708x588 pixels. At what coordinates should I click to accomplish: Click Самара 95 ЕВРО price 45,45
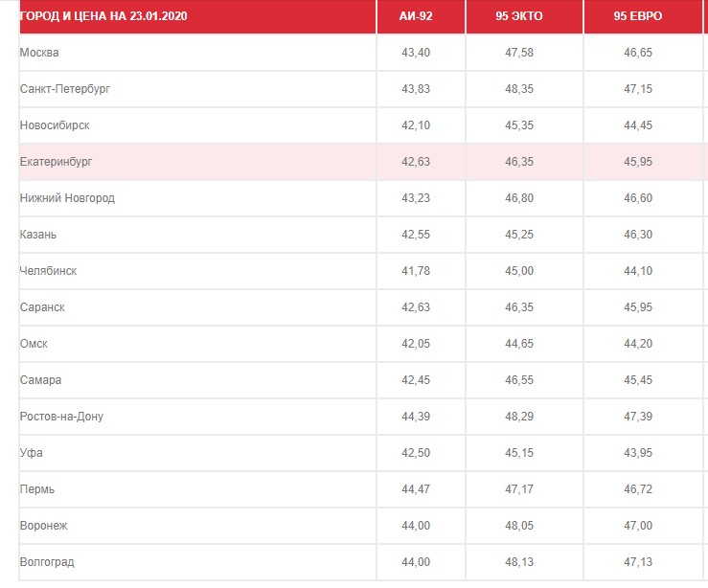click(638, 380)
